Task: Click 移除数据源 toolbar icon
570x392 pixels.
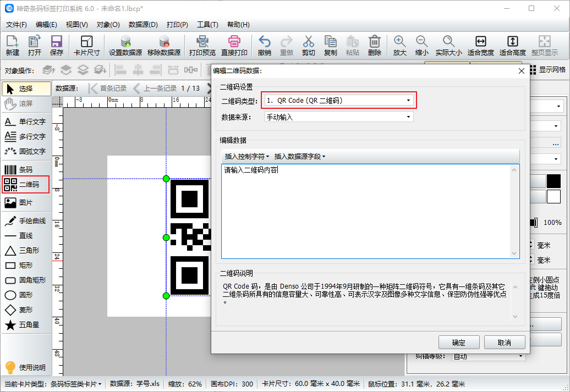Action: click(x=164, y=46)
